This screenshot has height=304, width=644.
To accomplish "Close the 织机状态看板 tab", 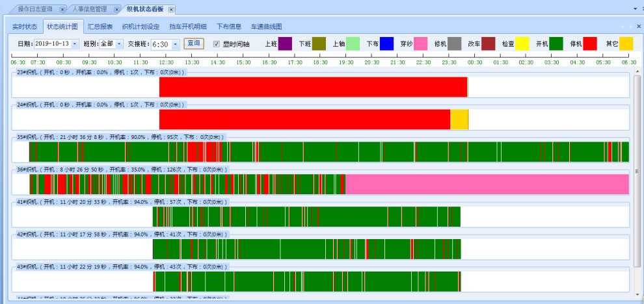I will click(171, 9).
